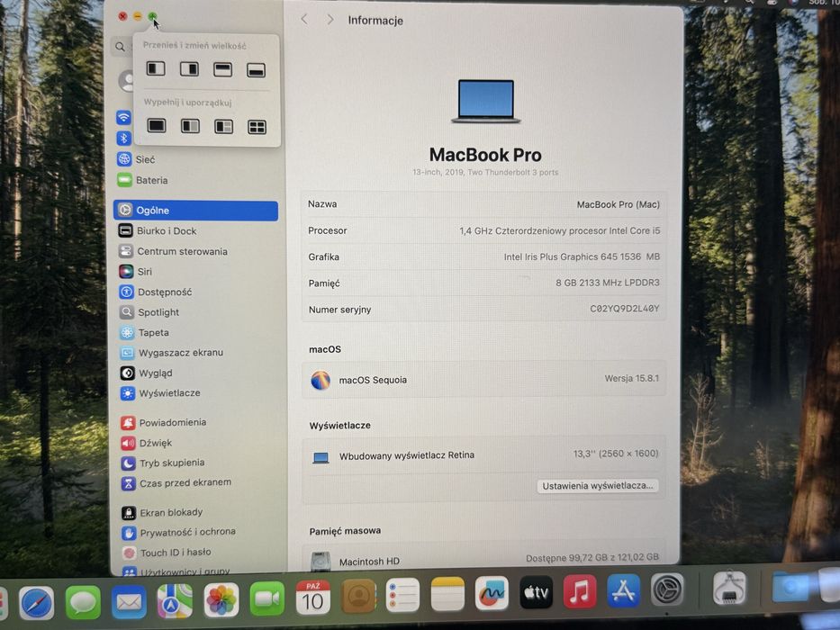
Task: Open Dźwięk settings
Action: [x=196, y=443]
